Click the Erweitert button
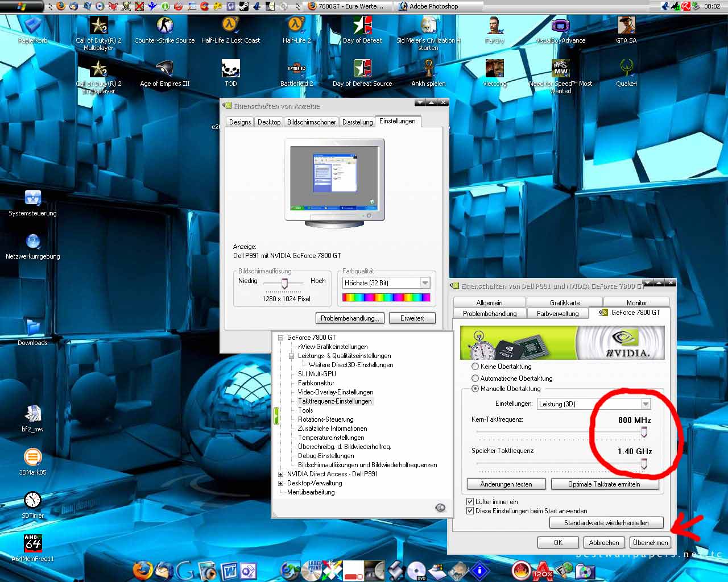The height and width of the screenshot is (582, 728). click(412, 318)
